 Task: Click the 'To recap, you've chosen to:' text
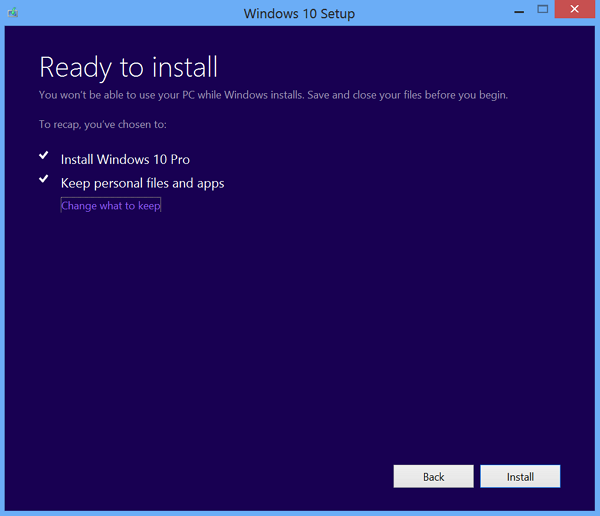pyautogui.click(x=103, y=124)
